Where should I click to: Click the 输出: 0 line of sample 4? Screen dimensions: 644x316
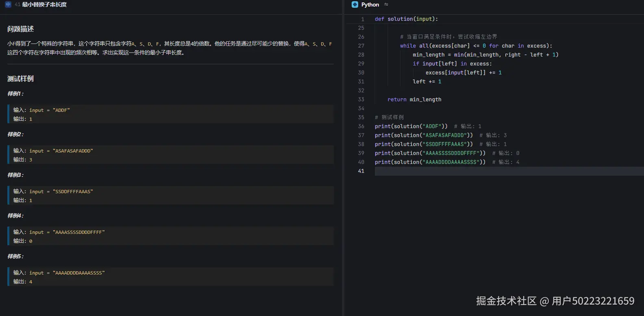(23, 241)
